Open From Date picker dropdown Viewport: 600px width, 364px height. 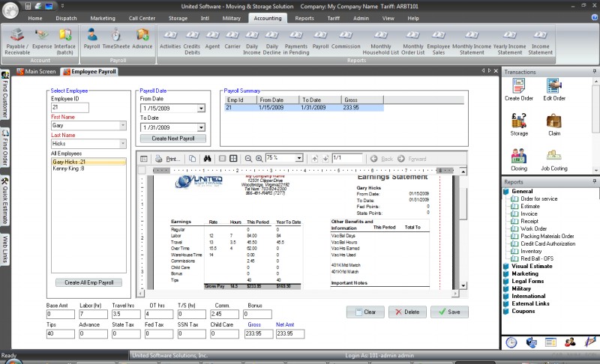click(x=201, y=109)
